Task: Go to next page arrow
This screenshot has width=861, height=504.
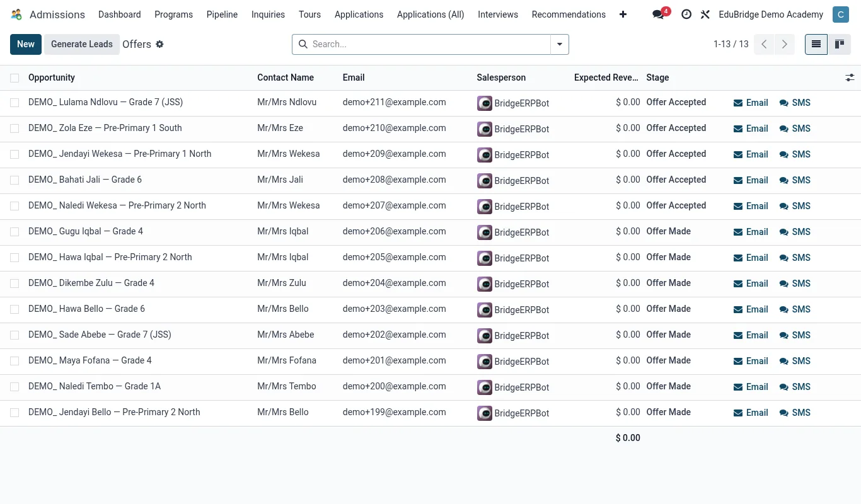Action: (784, 44)
